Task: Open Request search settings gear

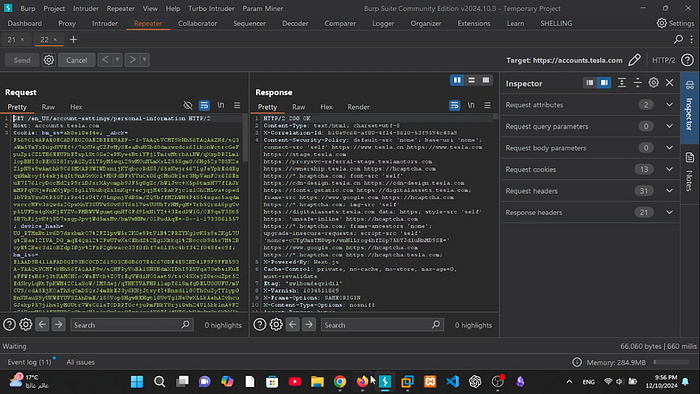Action: 25,324
